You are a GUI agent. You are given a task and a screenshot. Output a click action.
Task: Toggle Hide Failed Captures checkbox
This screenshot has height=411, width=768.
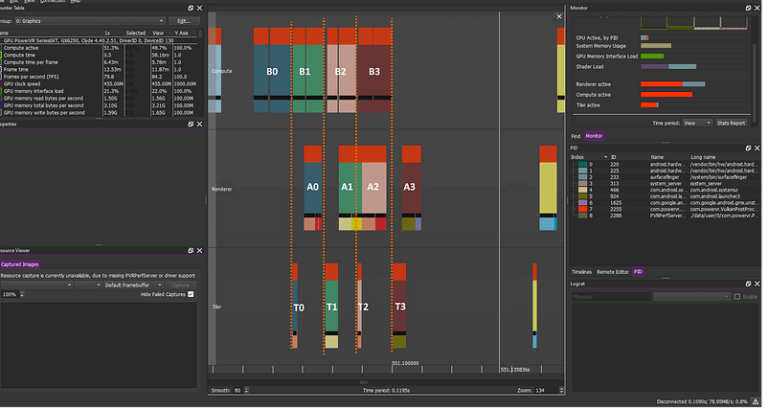[192, 296]
